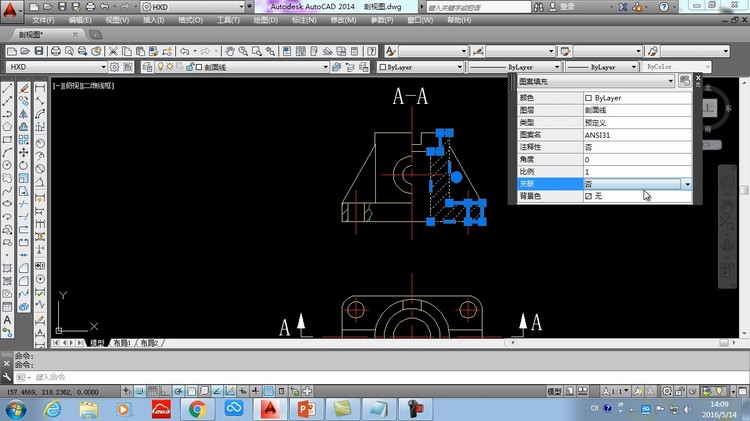Open PowerPoint from the Windows taskbar
The height and width of the screenshot is (421, 750).
coord(307,409)
